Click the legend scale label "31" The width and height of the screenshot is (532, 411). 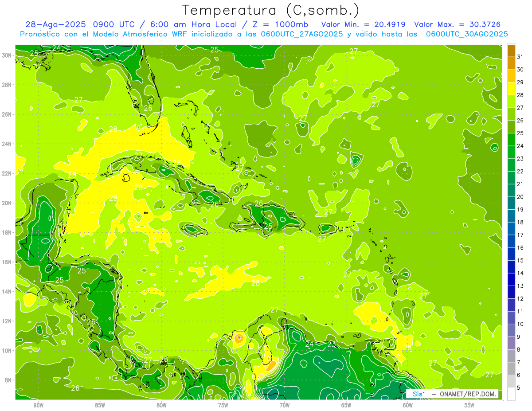[x=520, y=57]
